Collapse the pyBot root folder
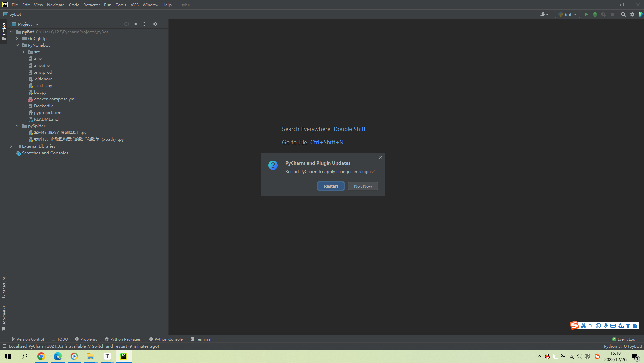 pyautogui.click(x=11, y=32)
